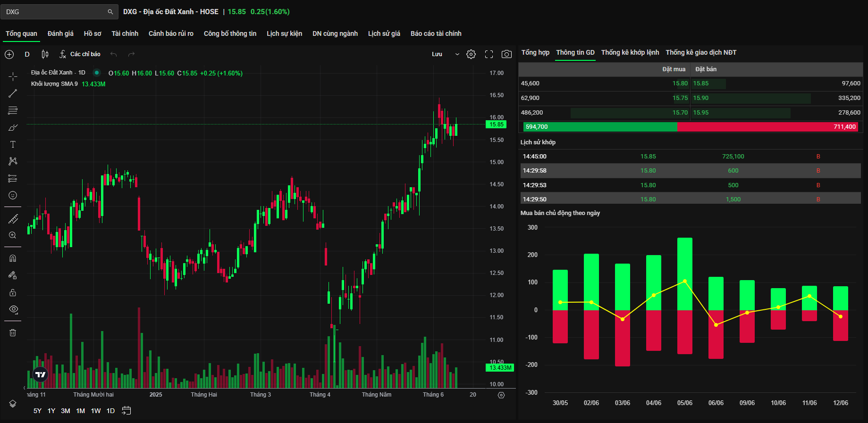Activate the zoom in tool

point(13,235)
